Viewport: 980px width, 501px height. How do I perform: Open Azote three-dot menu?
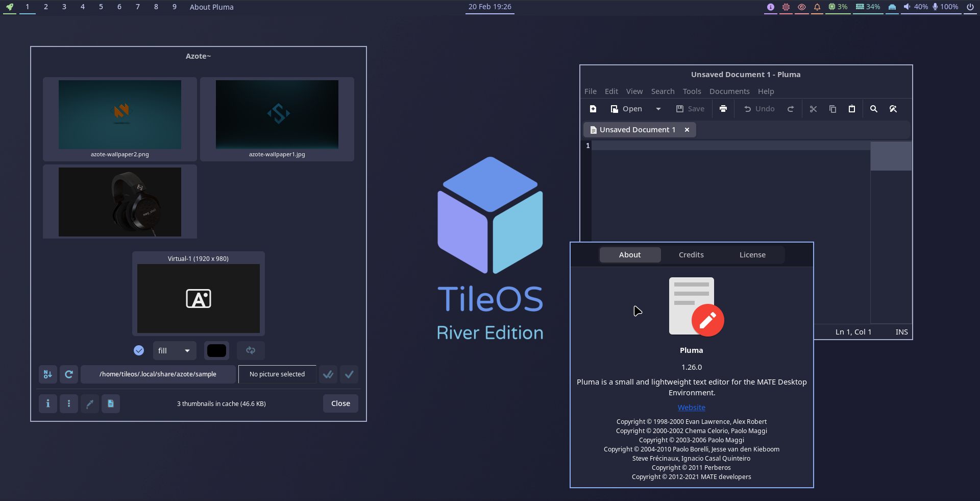(x=69, y=403)
